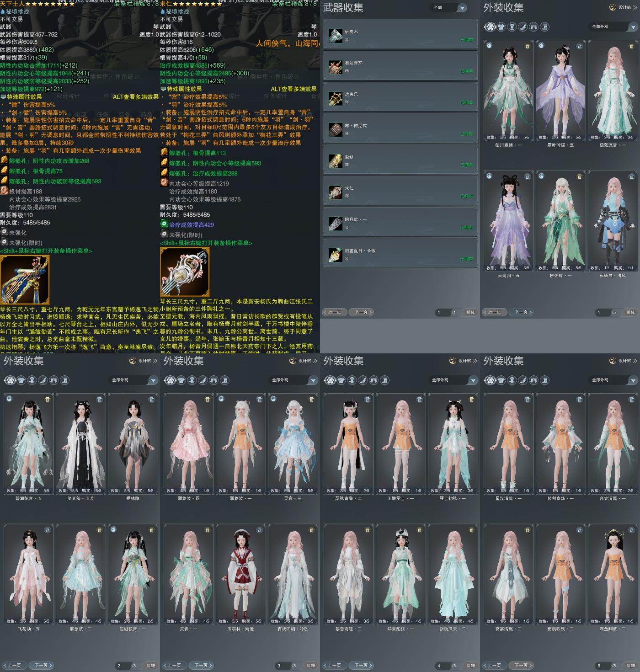Click the top-left blue icon on 灵音·三 card
This screenshot has height=672, width=640.
pyautogui.click(x=273, y=399)
